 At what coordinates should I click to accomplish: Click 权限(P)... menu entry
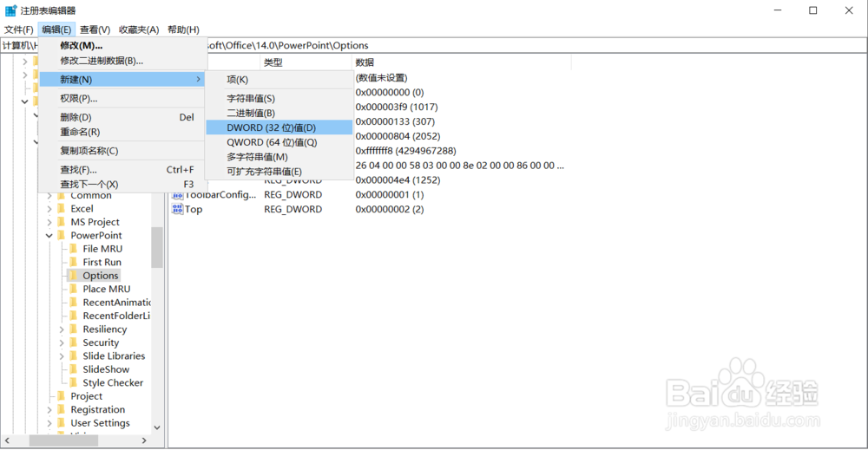pyautogui.click(x=122, y=98)
